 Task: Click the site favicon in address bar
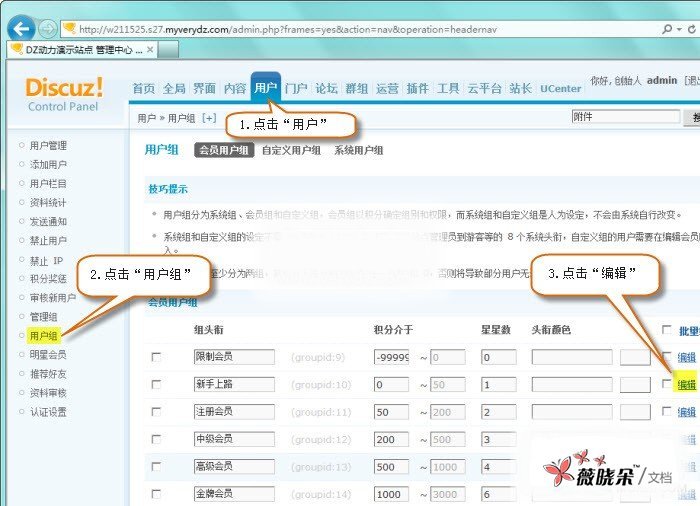click(x=69, y=28)
